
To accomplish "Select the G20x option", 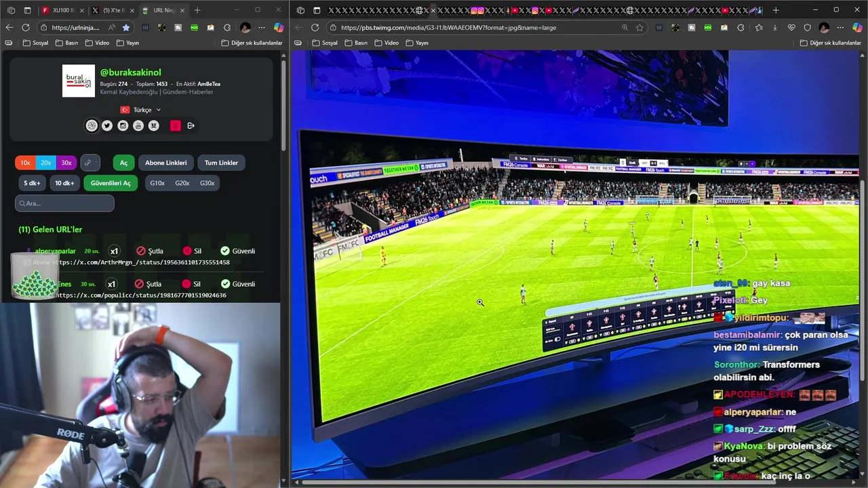I will coord(182,183).
